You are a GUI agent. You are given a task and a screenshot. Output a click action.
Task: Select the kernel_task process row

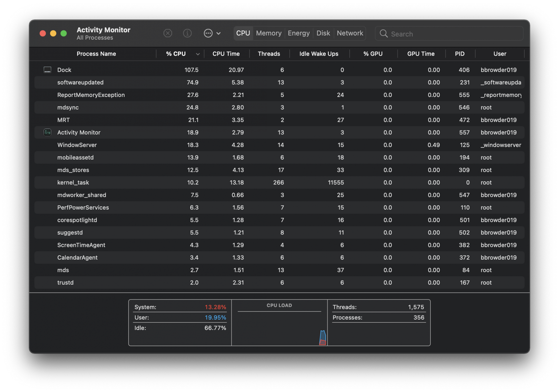coord(279,182)
